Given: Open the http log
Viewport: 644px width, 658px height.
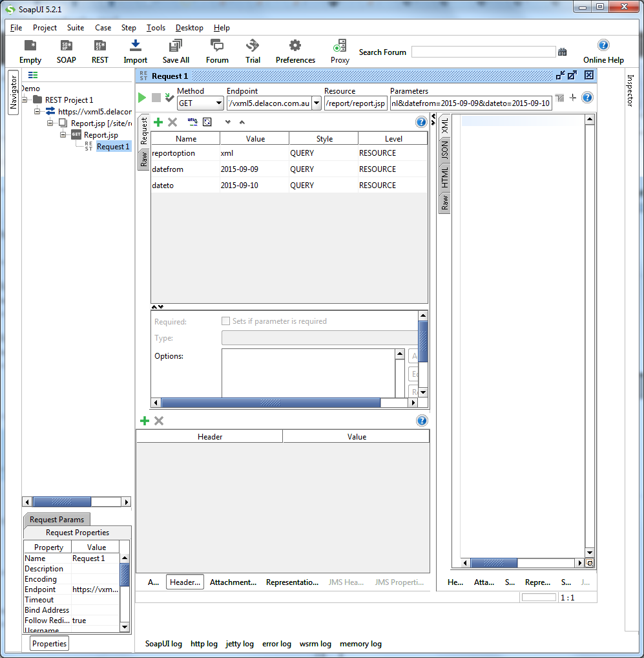Looking at the screenshot, I should [x=203, y=644].
